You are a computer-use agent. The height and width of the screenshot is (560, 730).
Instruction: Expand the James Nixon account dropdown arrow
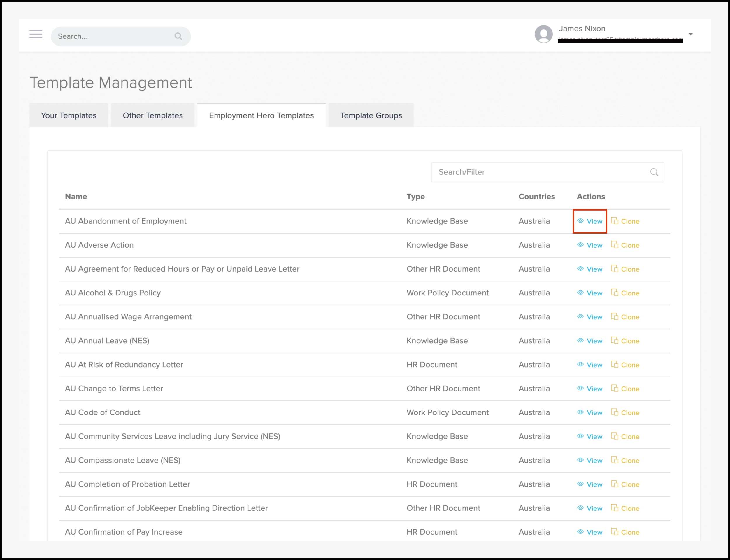point(690,34)
